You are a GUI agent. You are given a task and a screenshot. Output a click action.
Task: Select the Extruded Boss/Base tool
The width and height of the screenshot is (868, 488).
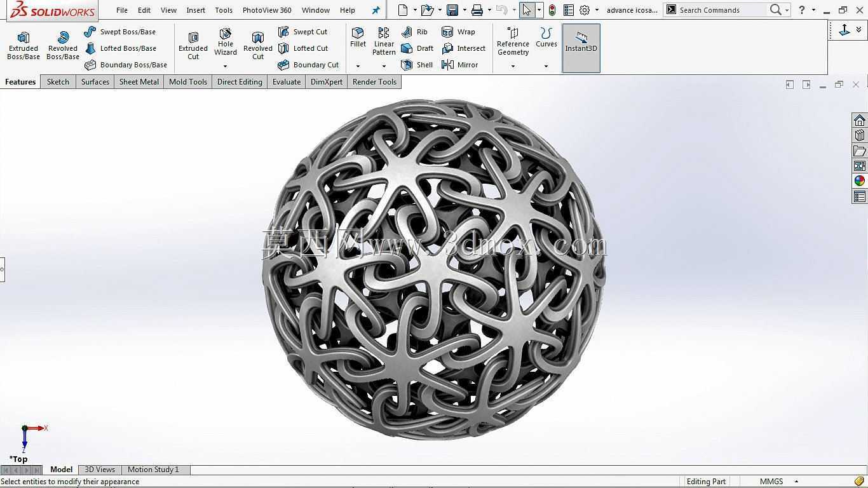pos(24,46)
